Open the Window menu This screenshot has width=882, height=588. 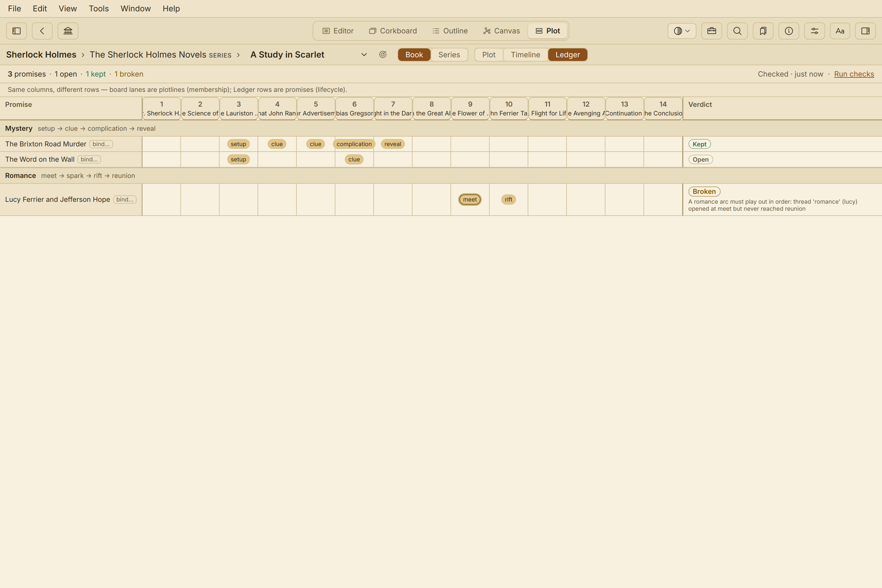135,8
